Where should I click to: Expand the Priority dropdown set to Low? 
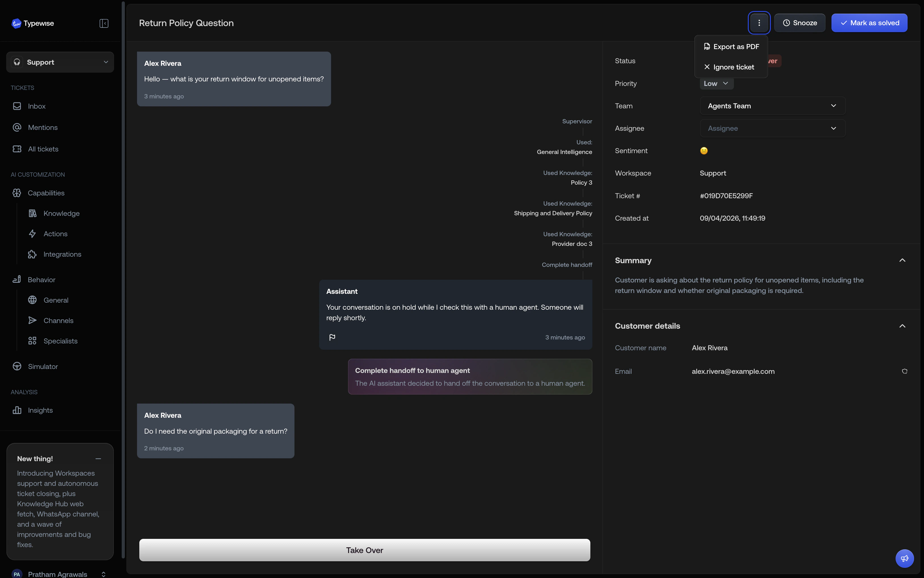click(x=716, y=83)
